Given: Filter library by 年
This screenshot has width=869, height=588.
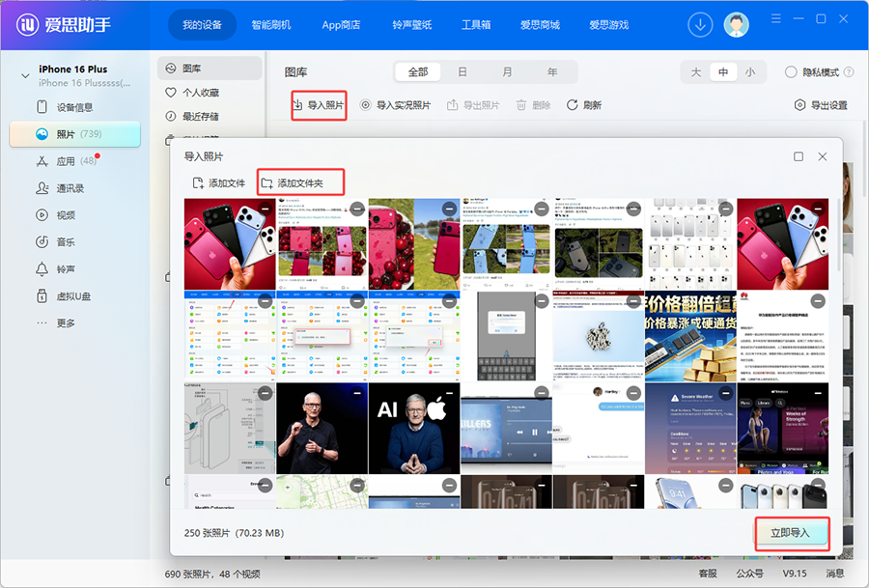Looking at the screenshot, I should (552, 72).
